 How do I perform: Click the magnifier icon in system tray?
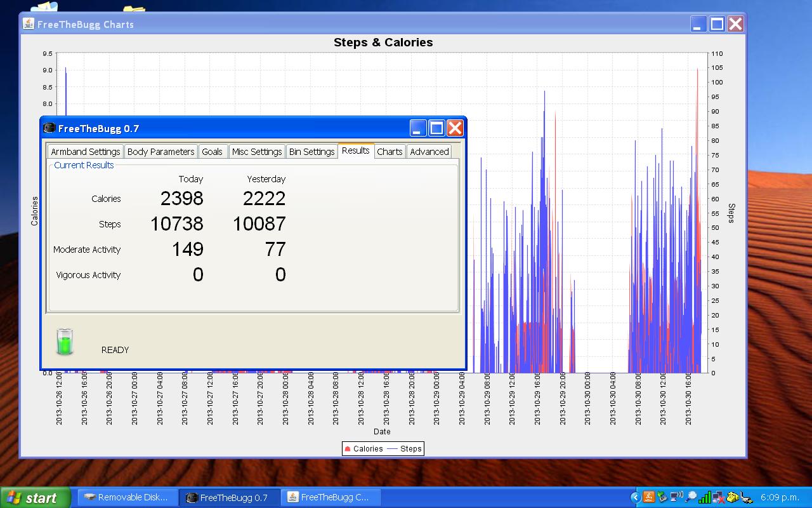[x=691, y=497]
